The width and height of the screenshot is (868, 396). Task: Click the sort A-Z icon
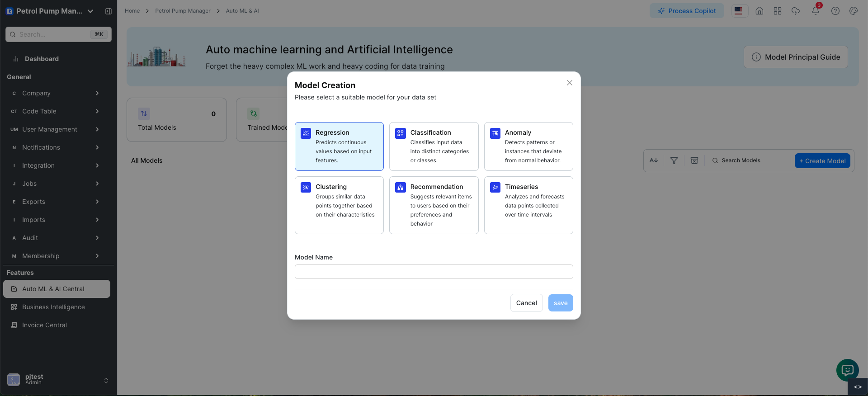click(x=654, y=160)
